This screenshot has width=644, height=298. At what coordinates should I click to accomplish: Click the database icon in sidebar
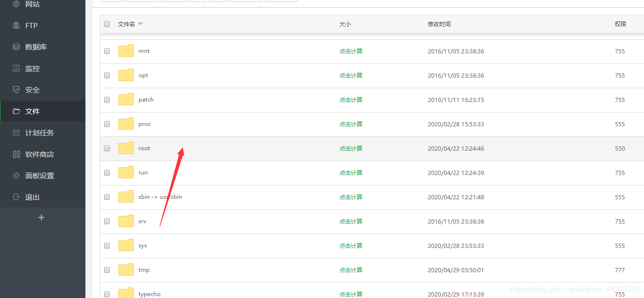coord(16,47)
